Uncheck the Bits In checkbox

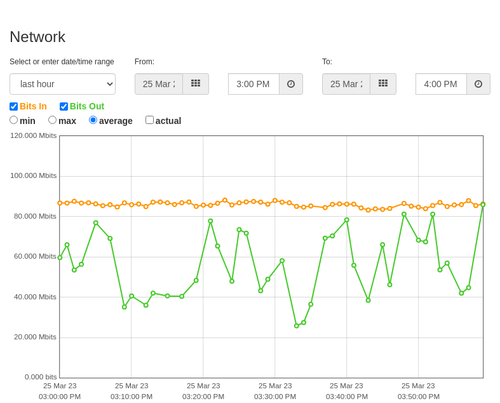click(14, 106)
